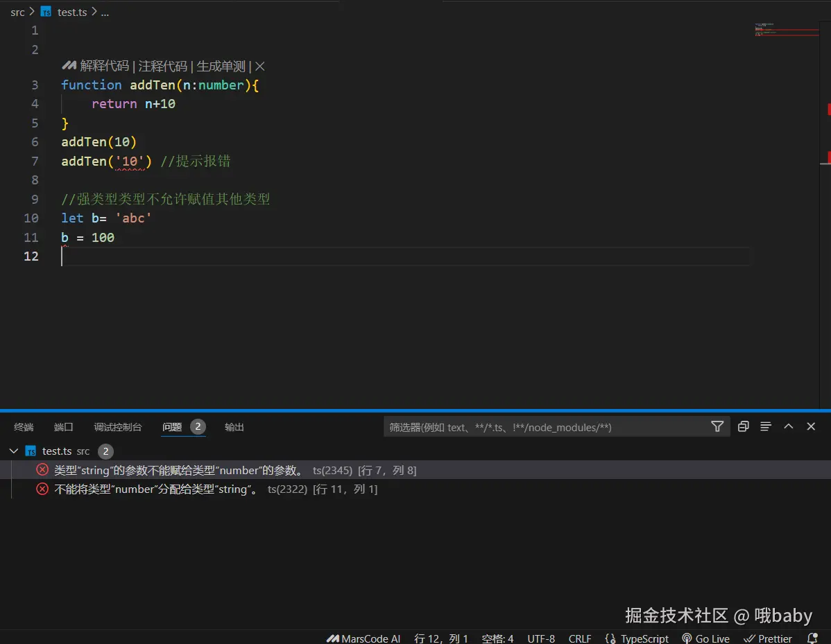
Task: Select the ts(2322) number to string error
Action: [415, 489]
